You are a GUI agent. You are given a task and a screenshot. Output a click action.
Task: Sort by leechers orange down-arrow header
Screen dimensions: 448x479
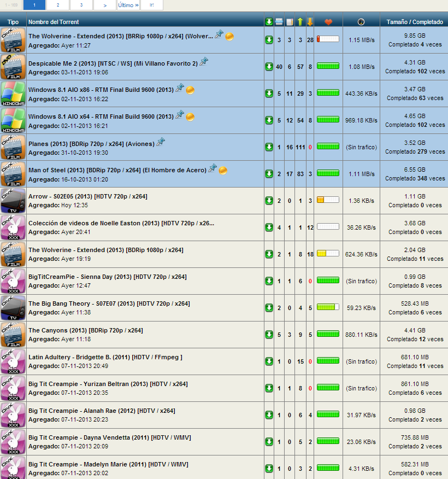tap(310, 22)
